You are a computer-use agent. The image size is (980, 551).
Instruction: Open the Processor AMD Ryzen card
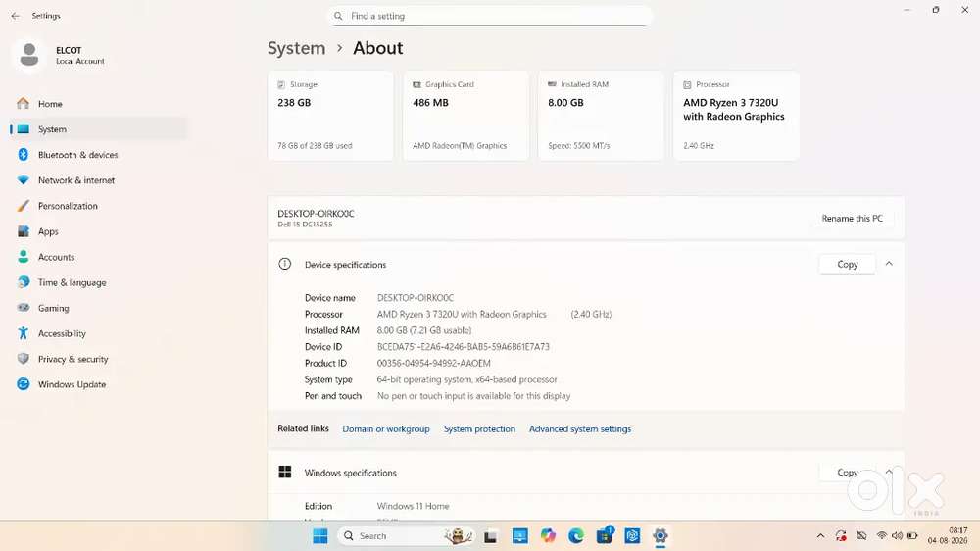tap(736, 116)
